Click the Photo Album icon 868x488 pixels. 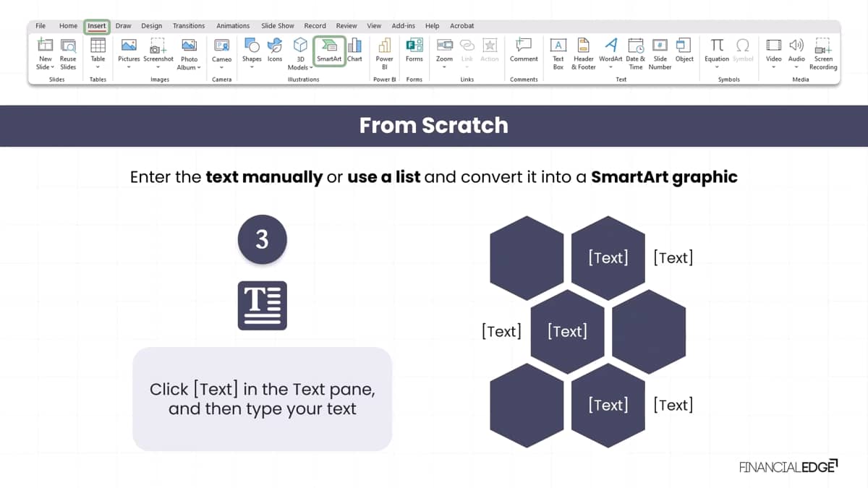click(x=189, y=46)
